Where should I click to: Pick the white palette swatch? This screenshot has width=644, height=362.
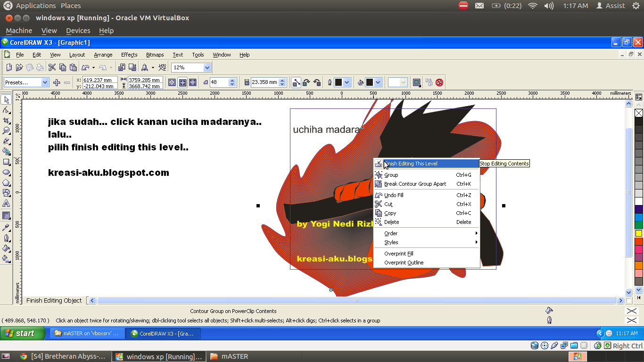[639, 201]
